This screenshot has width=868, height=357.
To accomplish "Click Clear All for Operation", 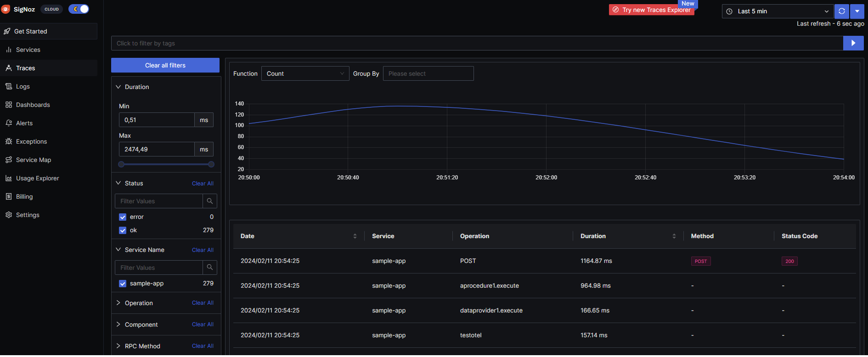I will pyautogui.click(x=203, y=303).
